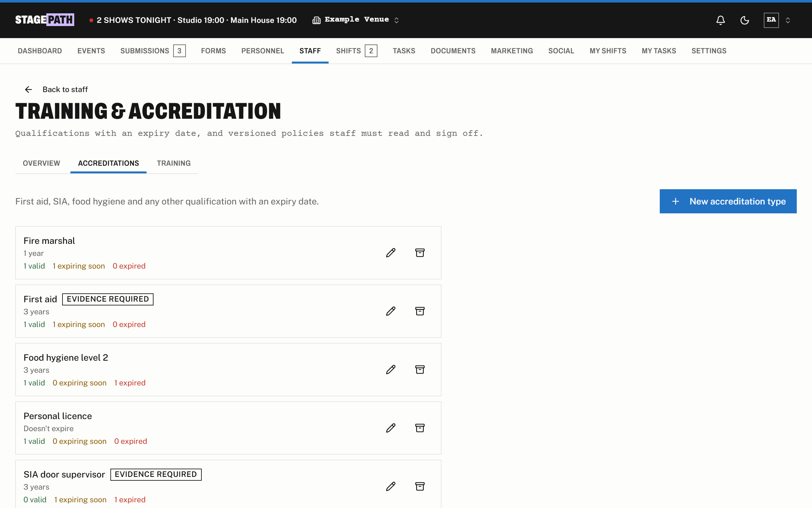Archive the First aid accreditation
Viewport: 812px width, 508px height.
coord(420,311)
